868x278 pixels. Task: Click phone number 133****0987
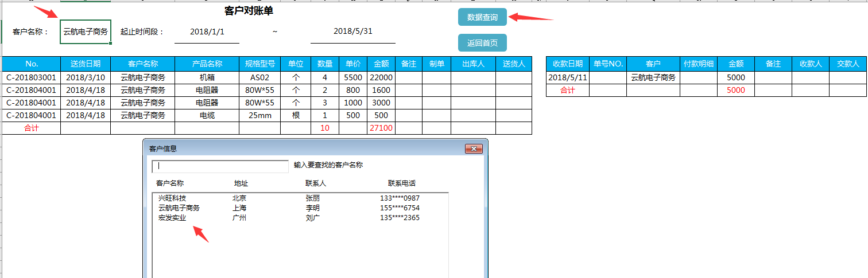(x=400, y=198)
